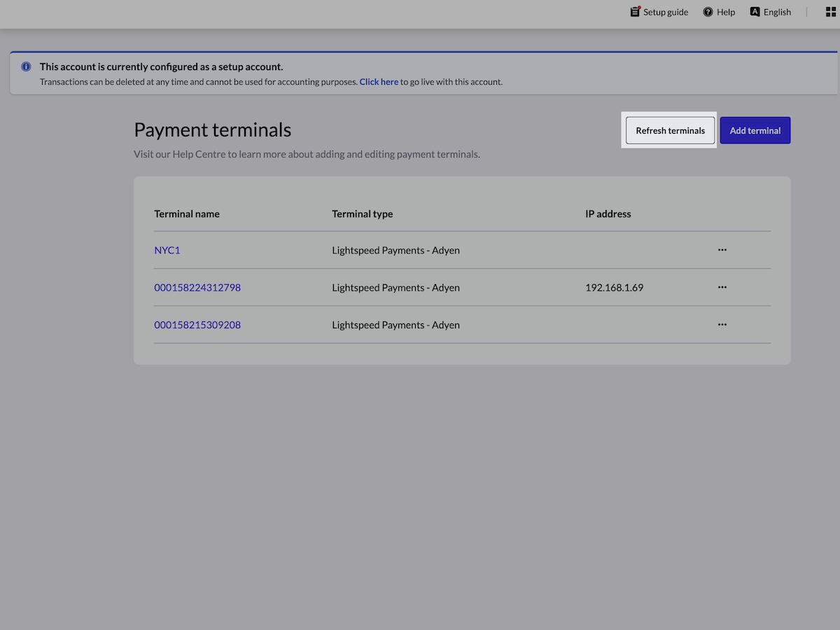Click the Setup guide label
The width and height of the screenshot is (840, 630).
(x=666, y=12)
